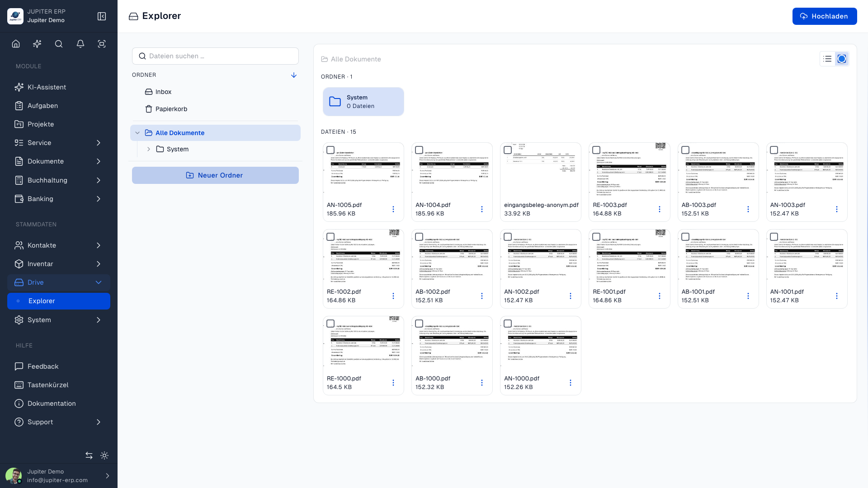Open notifications bell icon

[x=80, y=44]
